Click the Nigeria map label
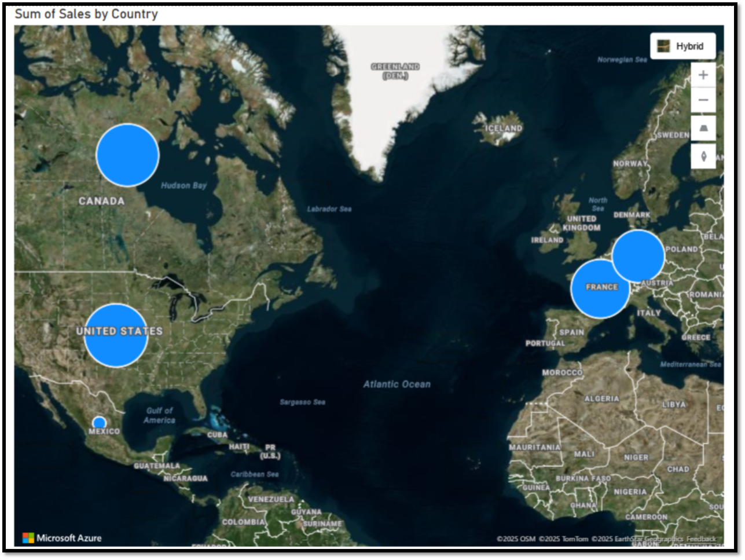745x560 pixels. click(630, 492)
